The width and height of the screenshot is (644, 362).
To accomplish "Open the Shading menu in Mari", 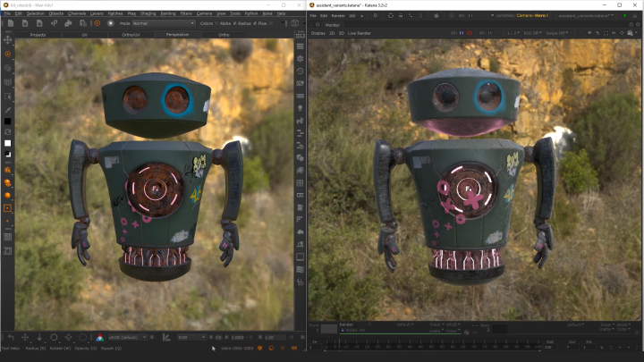I will point(148,14).
